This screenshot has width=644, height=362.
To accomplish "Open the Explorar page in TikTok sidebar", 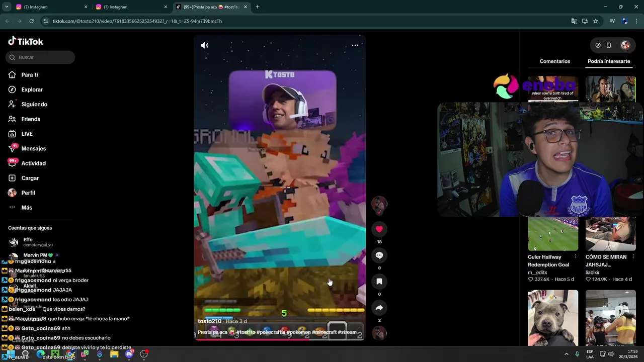I will (x=26, y=89).
